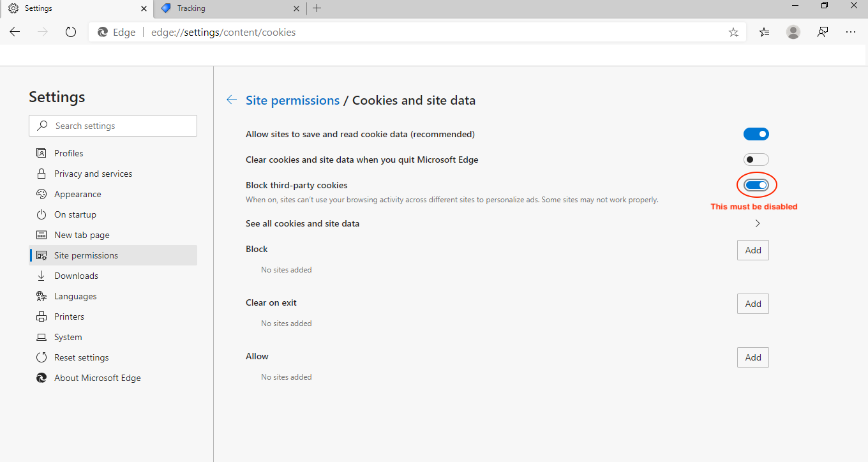Screen dimensions: 868x462
Task: Select Site permissions in sidebar
Action: tap(113, 255)
